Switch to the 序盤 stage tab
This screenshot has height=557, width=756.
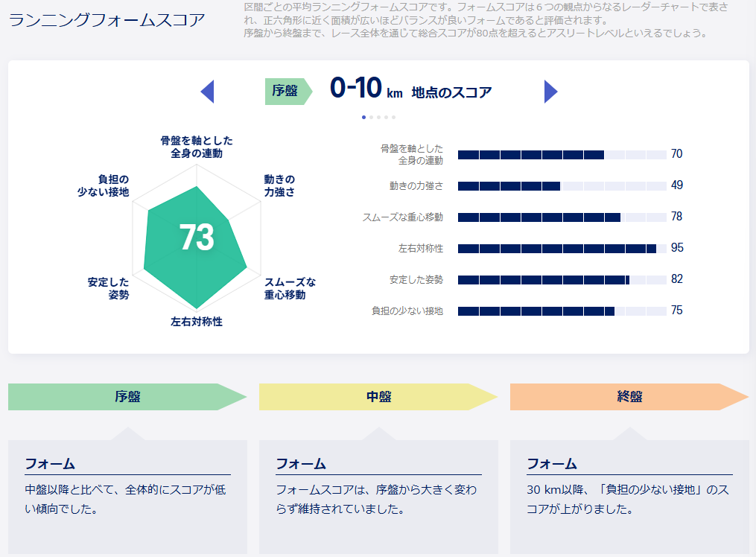tap(127, 397)
